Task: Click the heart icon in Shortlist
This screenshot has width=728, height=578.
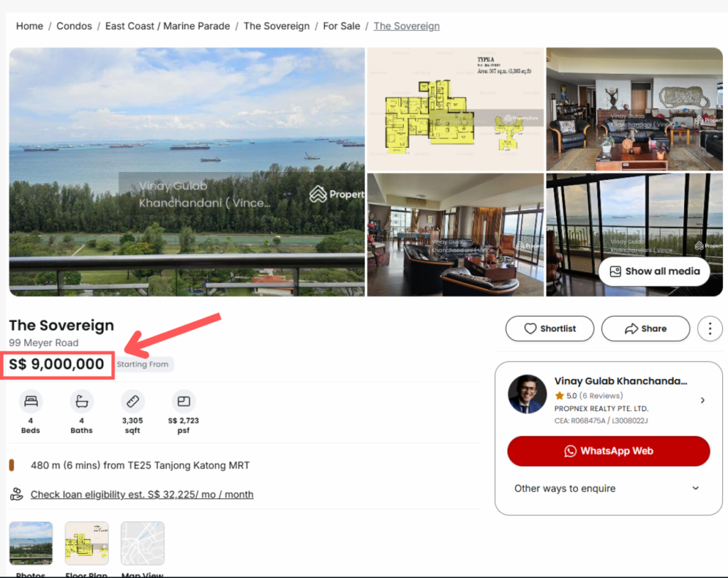Action: coord(530,328)
